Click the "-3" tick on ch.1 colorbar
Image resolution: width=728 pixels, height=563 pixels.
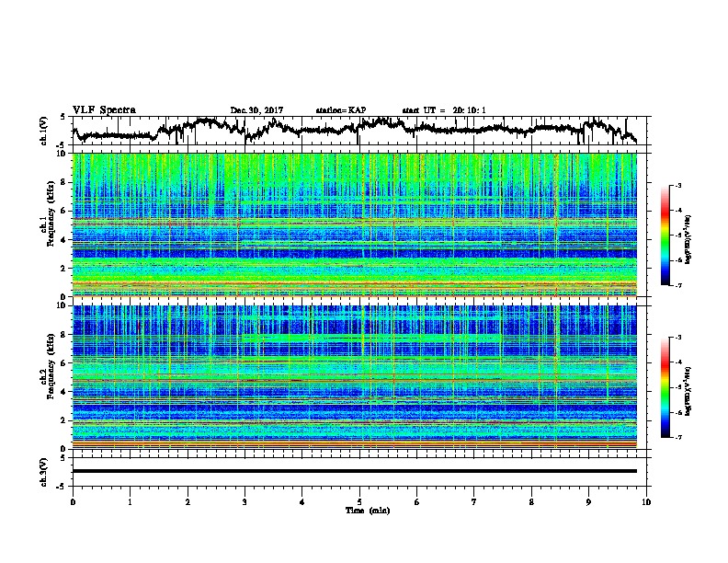pyautogui.click(x=678, y=186)
